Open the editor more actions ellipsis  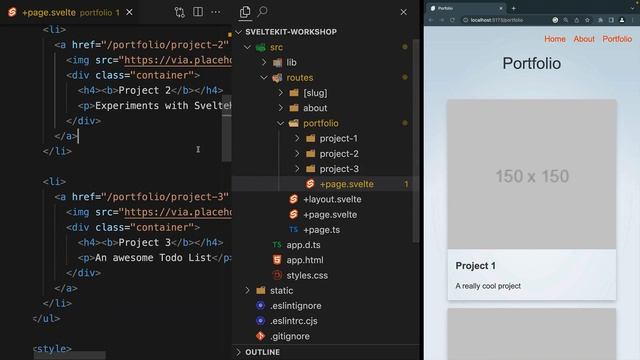pos(216,12)
